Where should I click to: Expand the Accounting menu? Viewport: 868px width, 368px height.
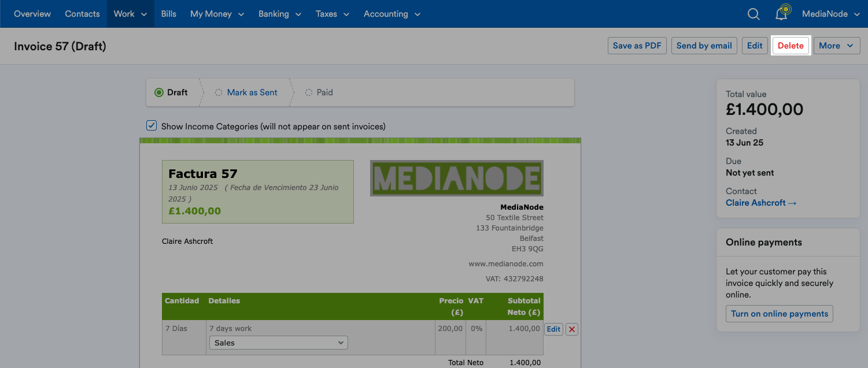(x=392, y=14)
